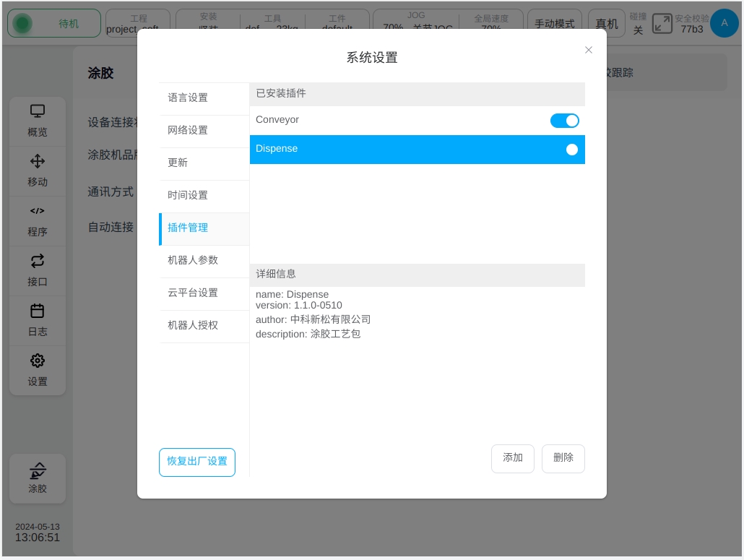Open the 涂胶 dispensing plugin icon

point(38,471)
